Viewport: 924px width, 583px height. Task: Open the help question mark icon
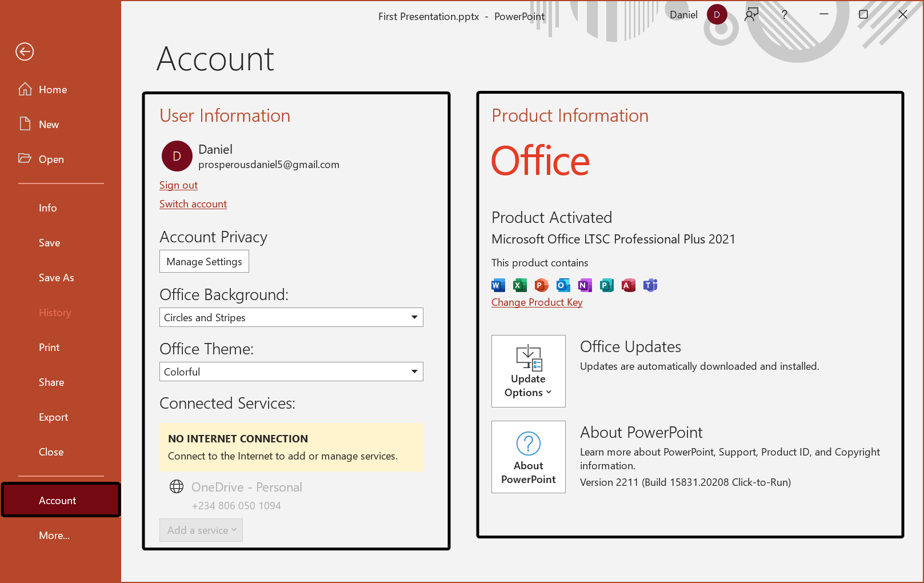[784, 15]
